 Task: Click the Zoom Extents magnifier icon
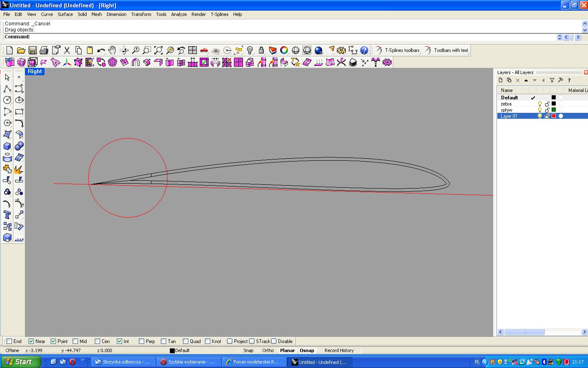(158, 50)
